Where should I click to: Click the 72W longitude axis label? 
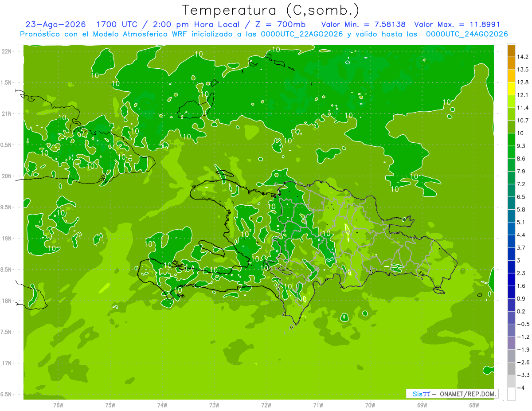(x=266, y=405)
